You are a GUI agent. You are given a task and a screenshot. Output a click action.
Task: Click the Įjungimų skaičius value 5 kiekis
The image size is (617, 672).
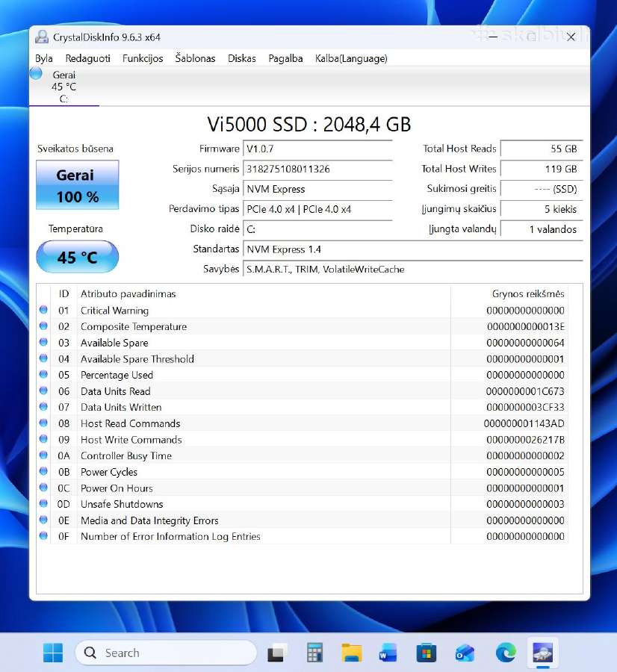[542, 209]
